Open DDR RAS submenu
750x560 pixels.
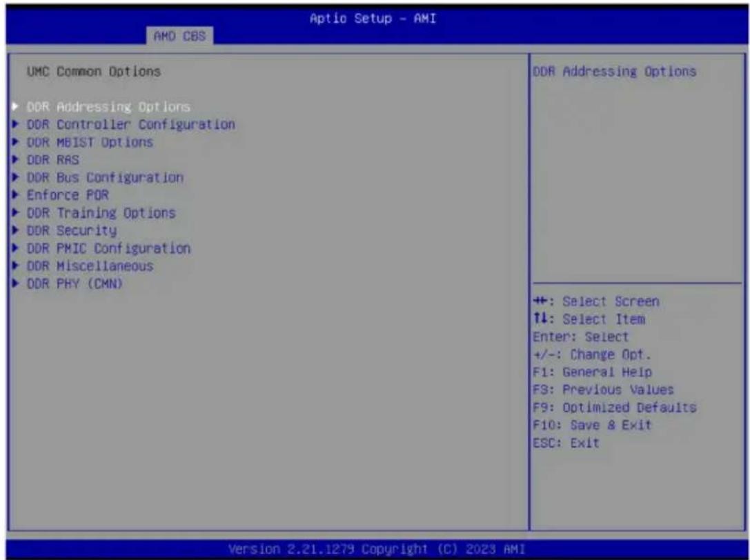(52, 160)
